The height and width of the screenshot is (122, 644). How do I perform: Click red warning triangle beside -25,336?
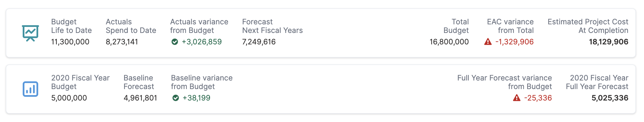pyautogui.click(x=516, y=98)
